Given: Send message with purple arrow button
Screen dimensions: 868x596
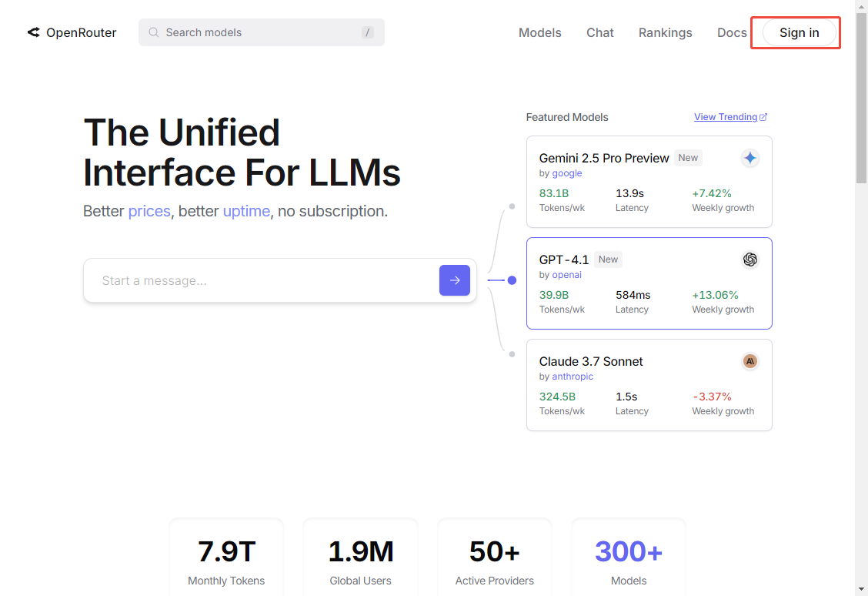Looking at the screenshot, I should tap(455, 280).
